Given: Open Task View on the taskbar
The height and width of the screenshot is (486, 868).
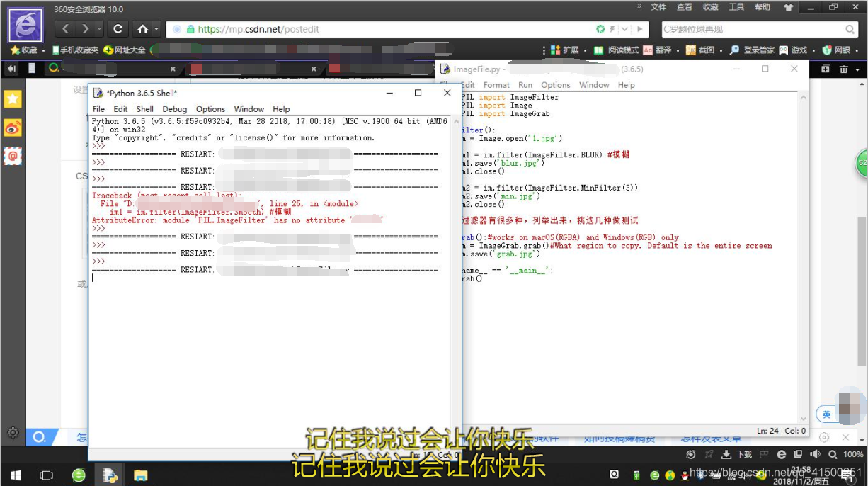Looking at the screenshot, I should point(46,475).
